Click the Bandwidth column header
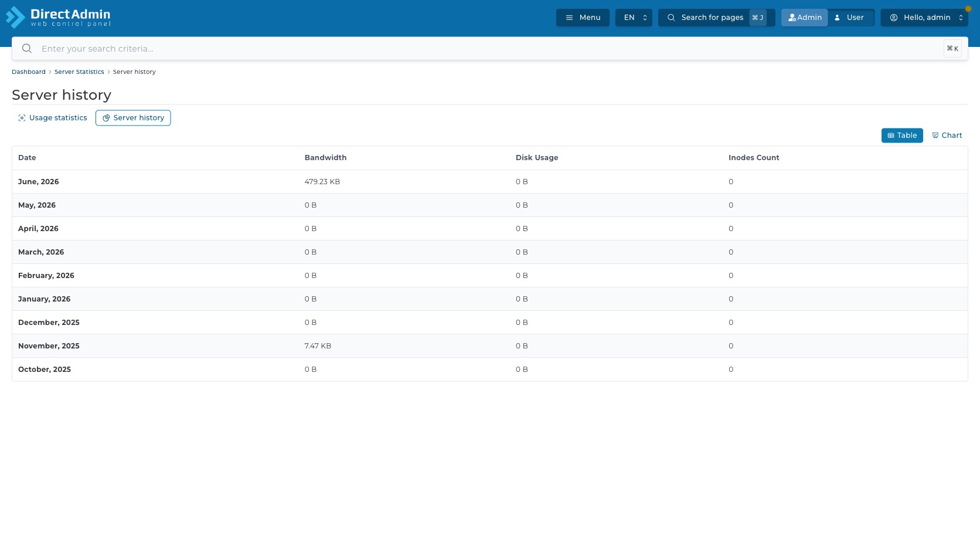Viewport: 980px width, 552px height. 325,158
